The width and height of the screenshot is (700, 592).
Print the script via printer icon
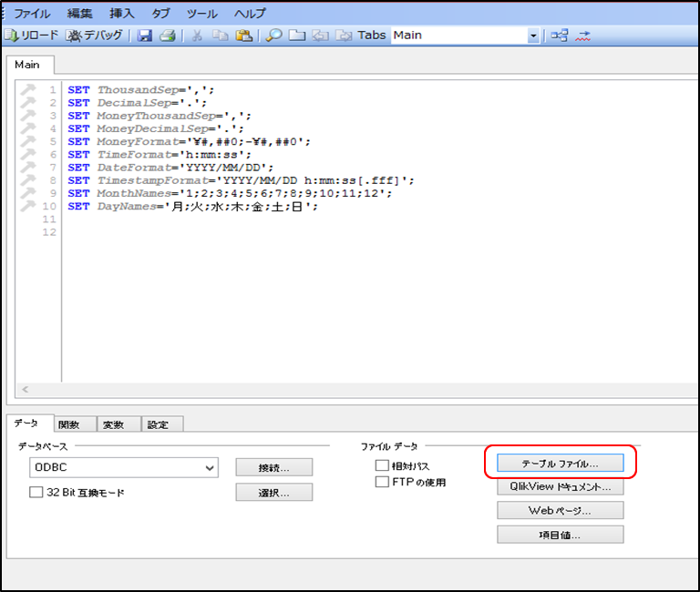168,36
